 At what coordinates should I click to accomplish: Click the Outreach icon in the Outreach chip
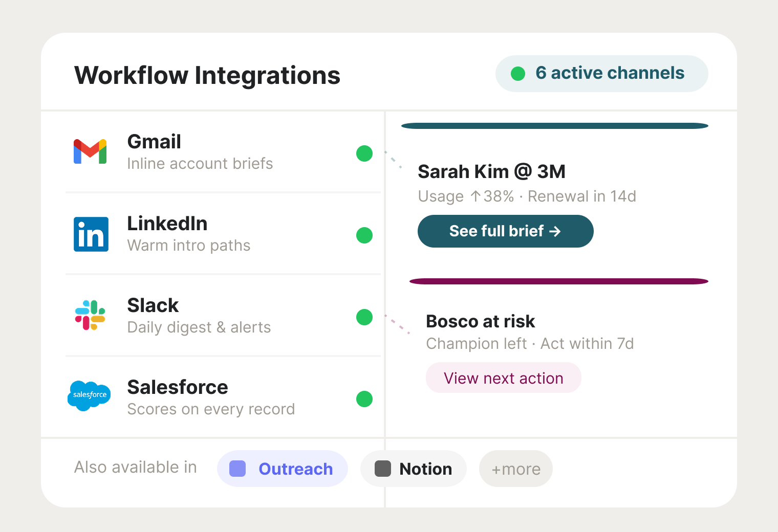click(239, 468)
